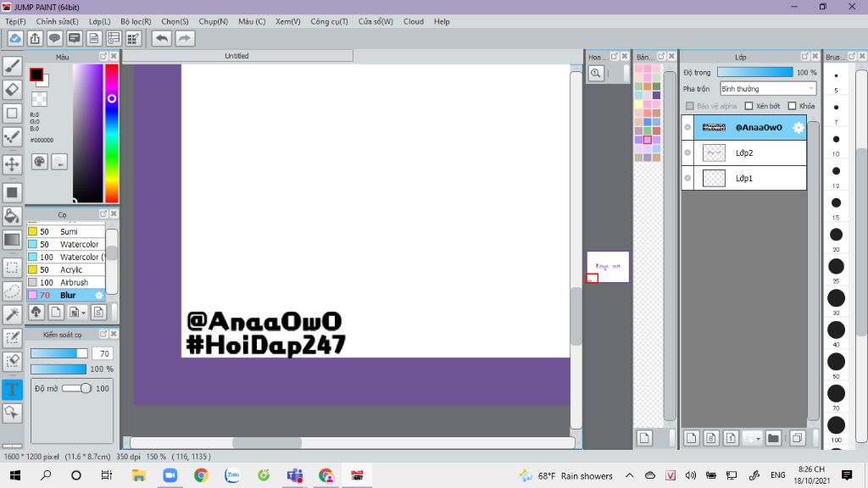Screen dimensions: 868x488
Task: Select Acrylic brush
Action: tap(66, 269)
